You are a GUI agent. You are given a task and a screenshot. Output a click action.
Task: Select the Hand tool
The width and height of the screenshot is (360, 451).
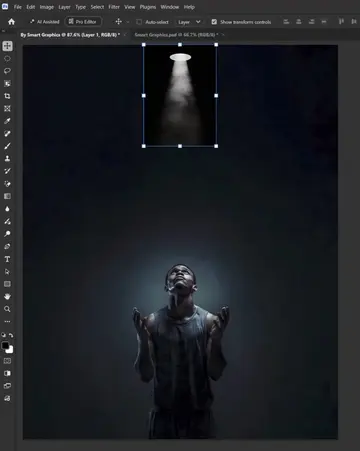tap(7, 296)
